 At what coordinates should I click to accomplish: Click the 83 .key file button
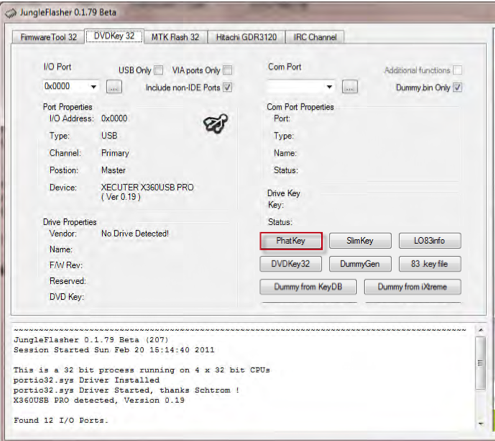click(x=430, y=264)
